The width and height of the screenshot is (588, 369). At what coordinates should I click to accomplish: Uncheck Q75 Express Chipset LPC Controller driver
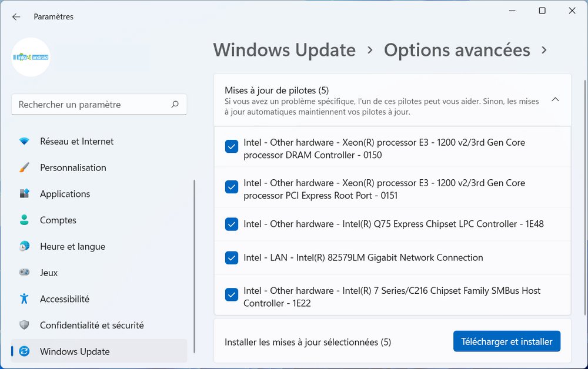231,224
